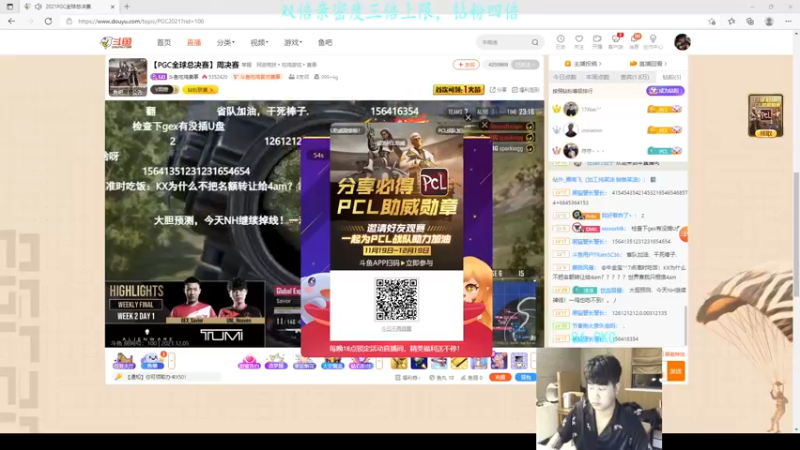Click the start-broadcast camera icon in the header
This screenshot has width=800, height=450.
pyautogui.click(x=597, y=41)
